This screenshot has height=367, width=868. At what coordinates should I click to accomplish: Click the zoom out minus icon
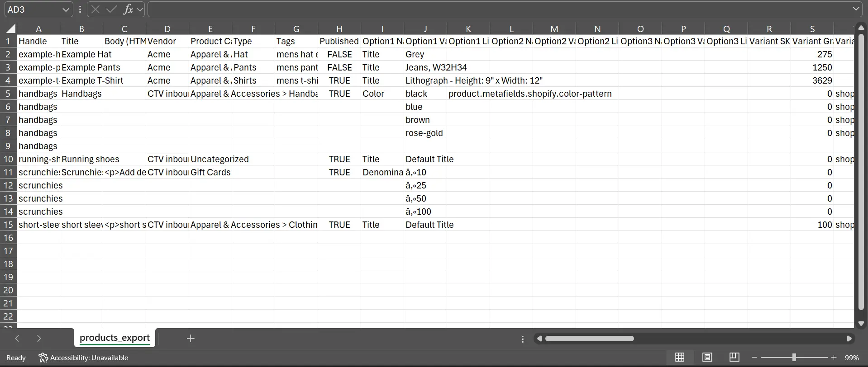pos(754,358)
